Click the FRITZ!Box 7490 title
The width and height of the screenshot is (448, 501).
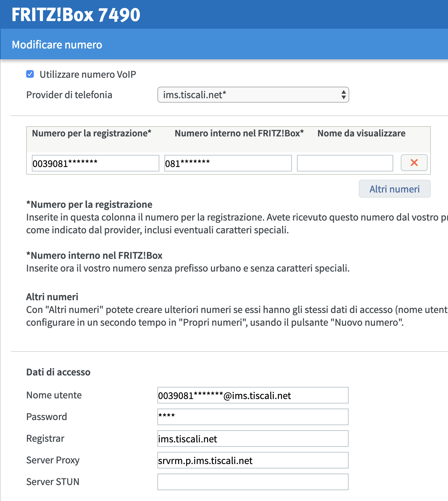76,15
